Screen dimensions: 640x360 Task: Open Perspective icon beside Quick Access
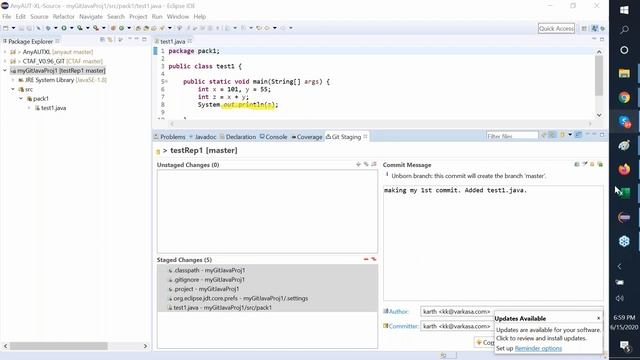(x=584, y=28)
